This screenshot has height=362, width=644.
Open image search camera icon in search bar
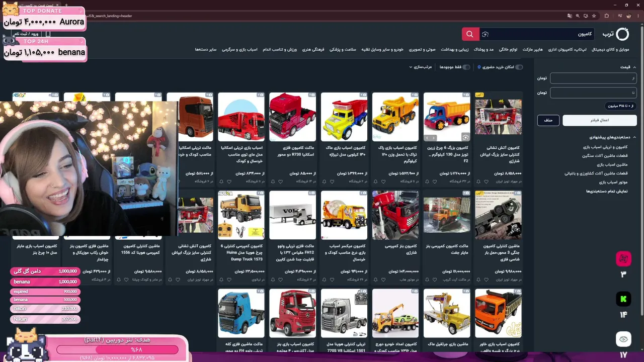[485, 34]
